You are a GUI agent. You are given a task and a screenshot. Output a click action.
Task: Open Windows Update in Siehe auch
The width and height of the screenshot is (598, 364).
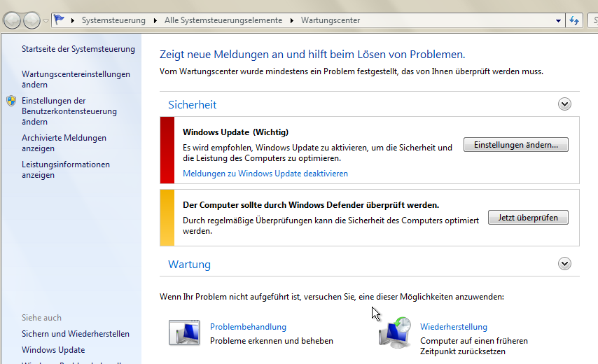[53, 349]
